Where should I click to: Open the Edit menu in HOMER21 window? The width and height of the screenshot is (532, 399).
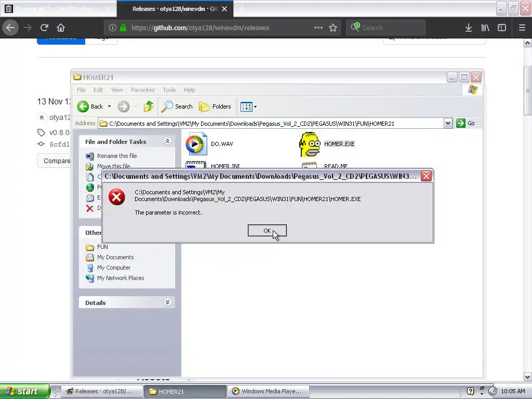pyautogui.click(x=98, y=90)
